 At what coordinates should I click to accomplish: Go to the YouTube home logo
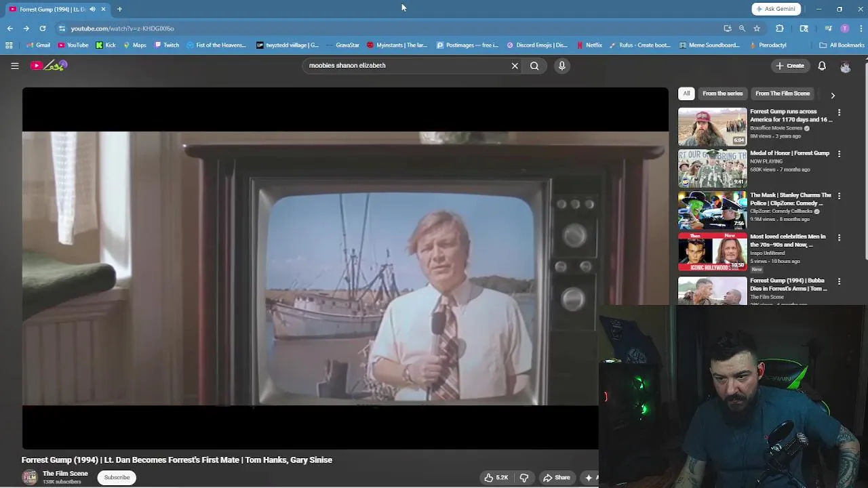(49, 66)
